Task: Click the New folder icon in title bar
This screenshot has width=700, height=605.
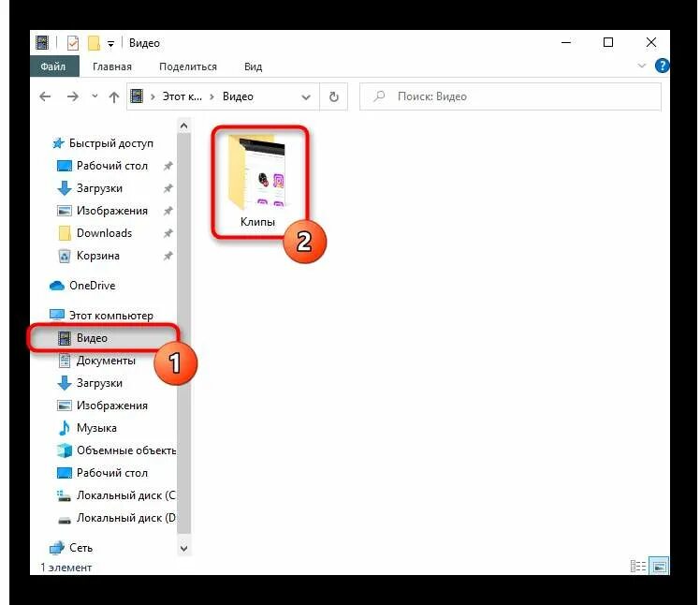Action: 94,43
